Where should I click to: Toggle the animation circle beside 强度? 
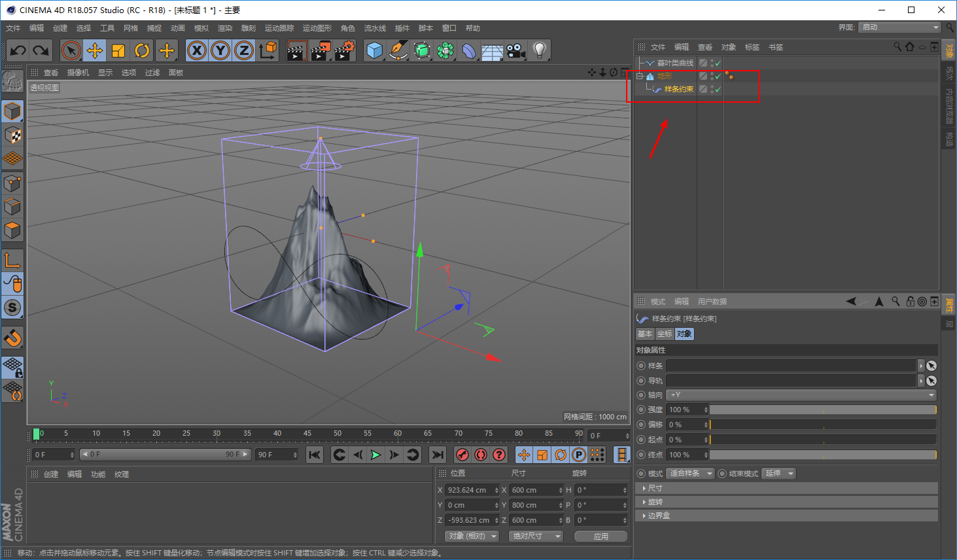point(641,410)
